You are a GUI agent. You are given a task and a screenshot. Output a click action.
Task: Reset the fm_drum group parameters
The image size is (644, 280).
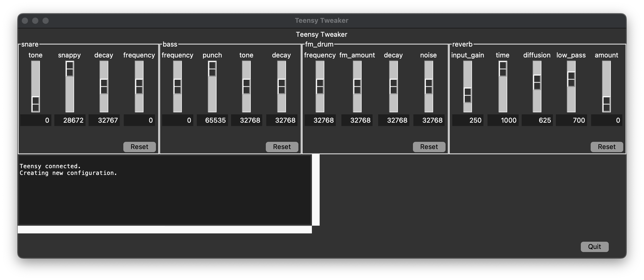pyautogui.click(x=429, y=147)
